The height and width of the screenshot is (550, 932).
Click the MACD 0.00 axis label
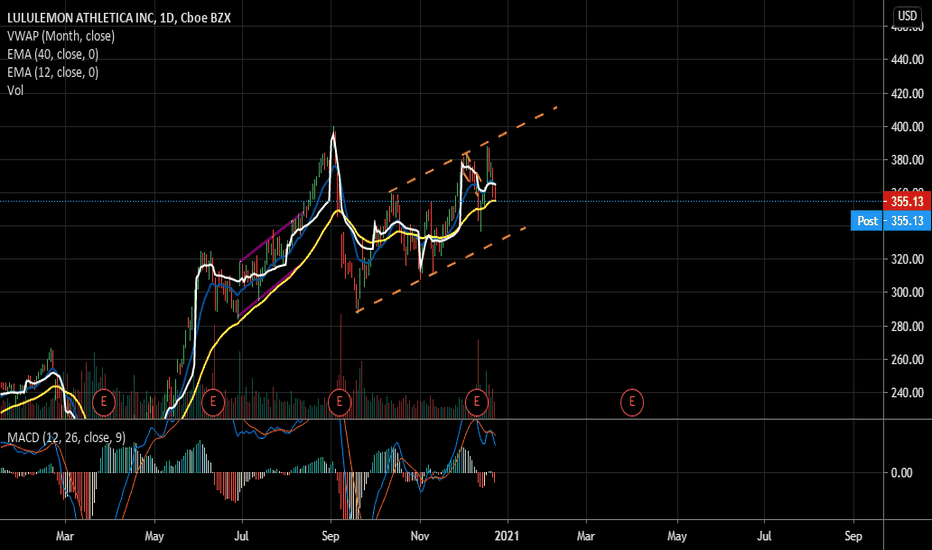click(x=902, y=473)
